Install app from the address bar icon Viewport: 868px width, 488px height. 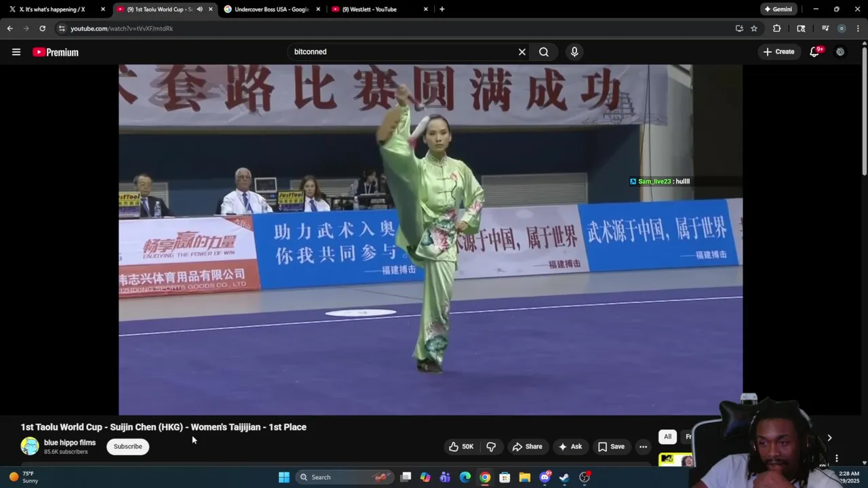(739, 28)
